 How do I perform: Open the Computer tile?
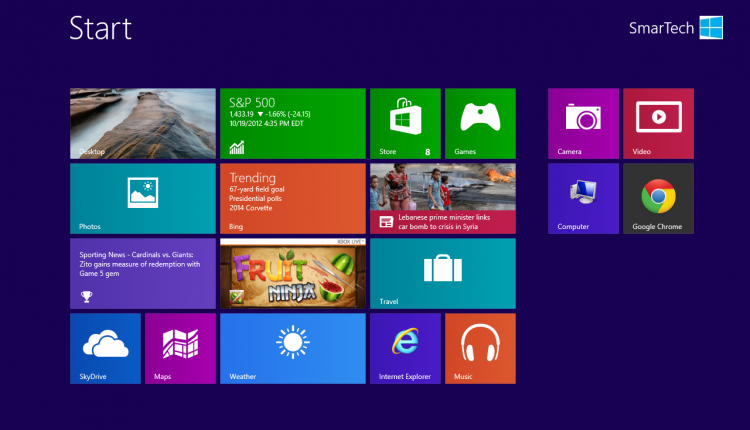click(x=584, y=198)
